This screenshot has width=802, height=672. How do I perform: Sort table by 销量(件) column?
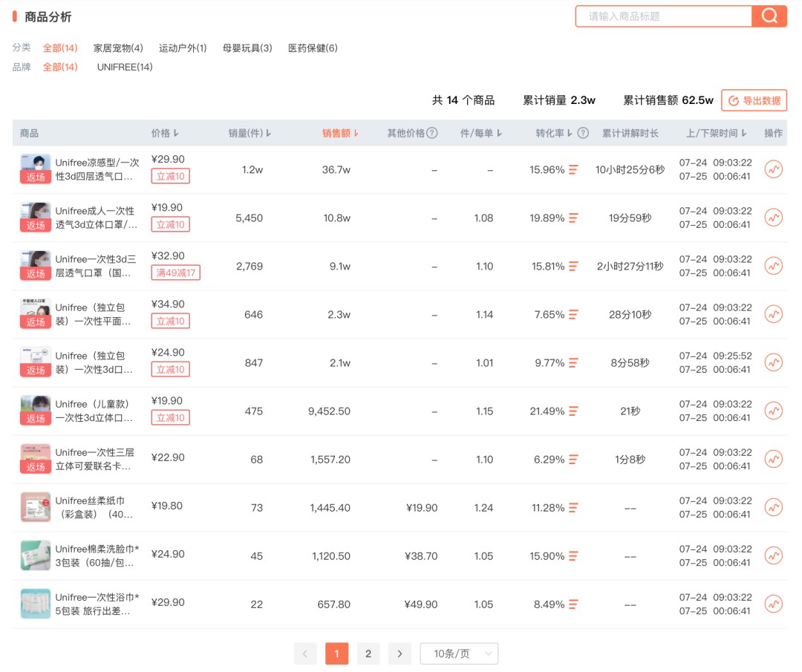click(x=250, y=133)
